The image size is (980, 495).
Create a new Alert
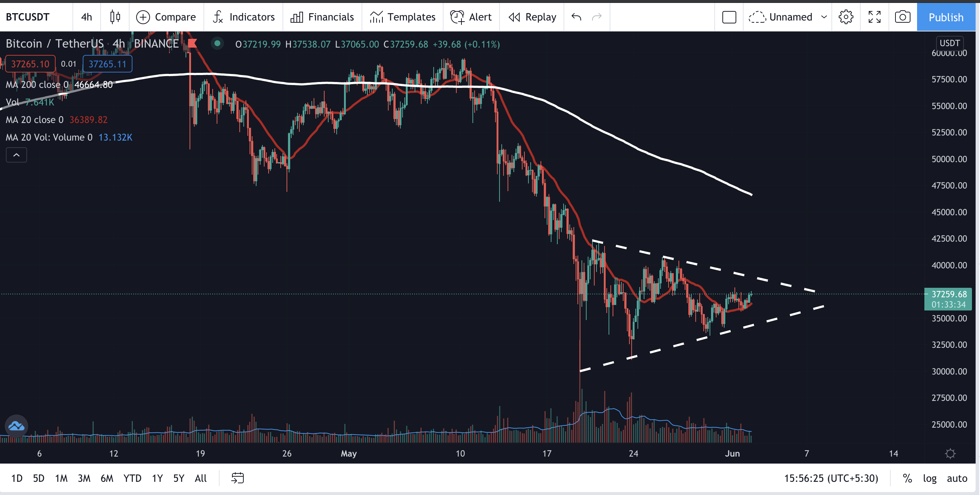click(x=471, y=17)
